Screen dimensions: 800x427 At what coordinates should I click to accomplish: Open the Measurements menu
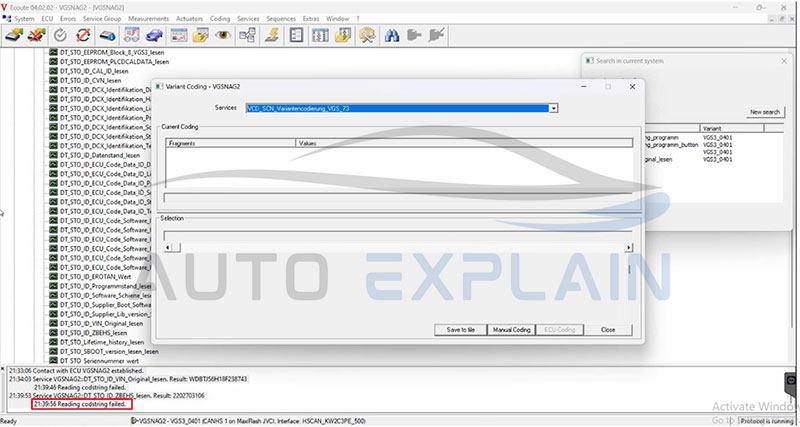point(148,19)
